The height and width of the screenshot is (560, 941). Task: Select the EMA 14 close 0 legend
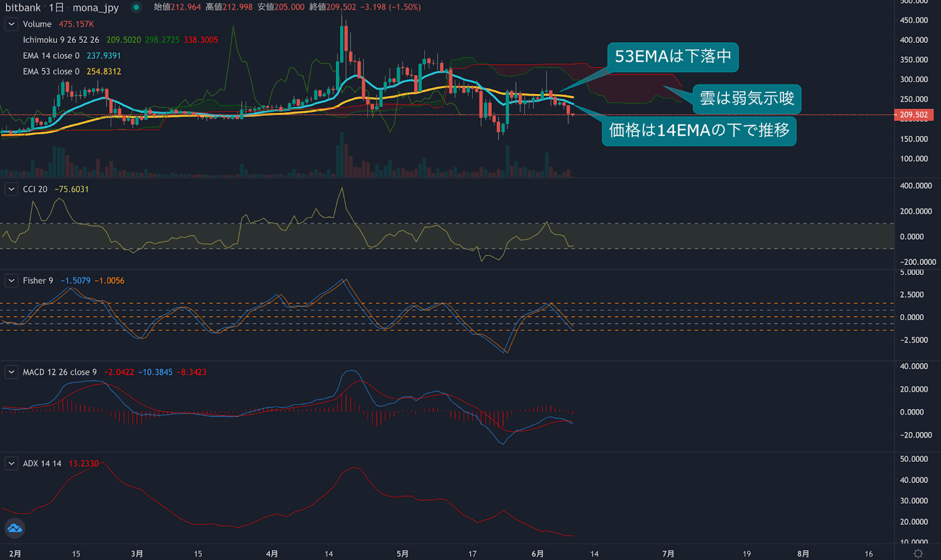(x=53, y=55)
